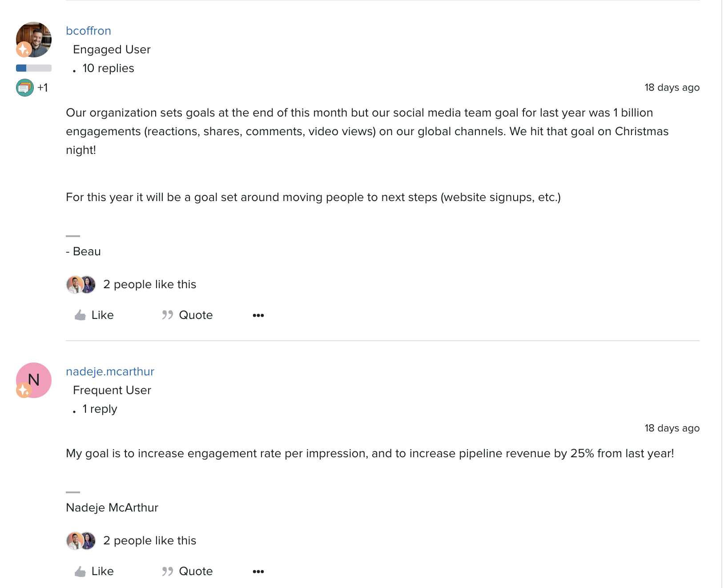Viewport: 724px width, 588px height.
Task: Open the bcoffron username link
Action: [x=88, y=31]
